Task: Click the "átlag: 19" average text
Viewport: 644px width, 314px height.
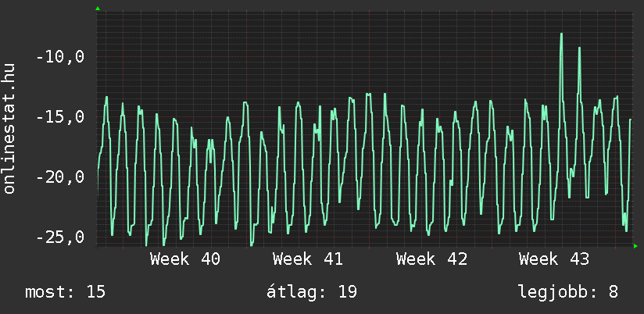Action: point(312,293)
